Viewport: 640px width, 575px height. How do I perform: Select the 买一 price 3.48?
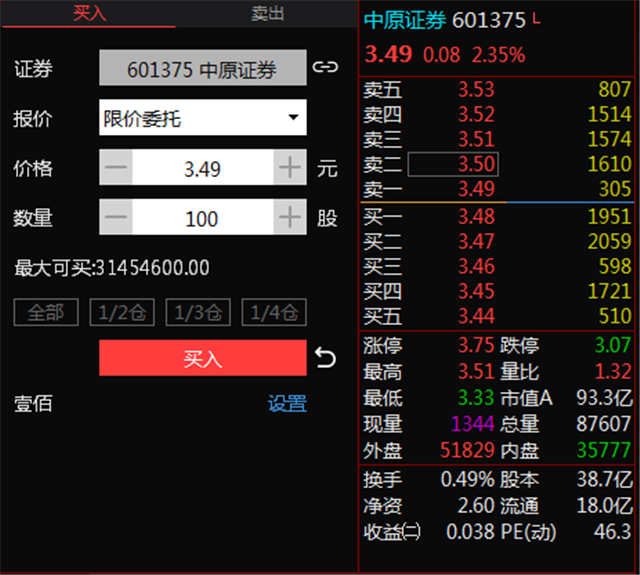click(476, 216)
